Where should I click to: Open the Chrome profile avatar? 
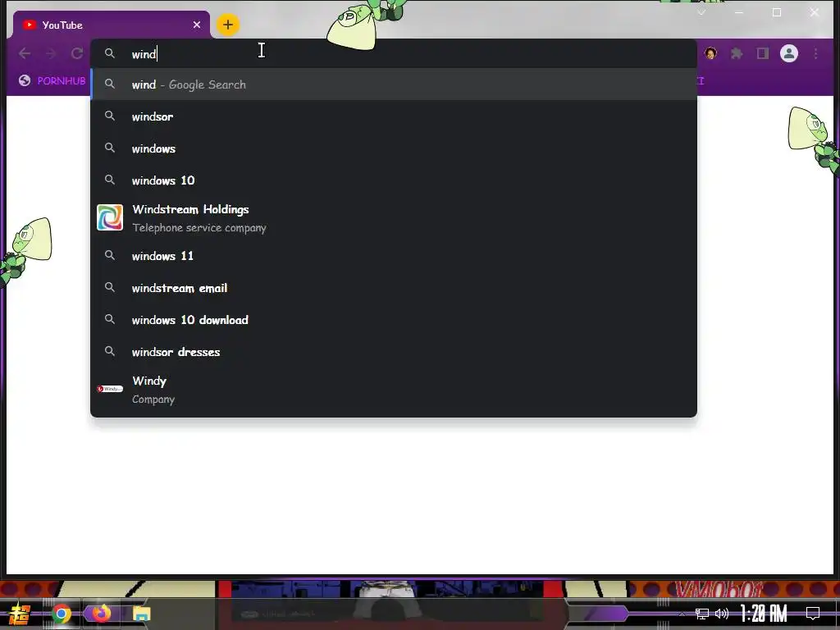pyautogui.click(x=788, y=53)
